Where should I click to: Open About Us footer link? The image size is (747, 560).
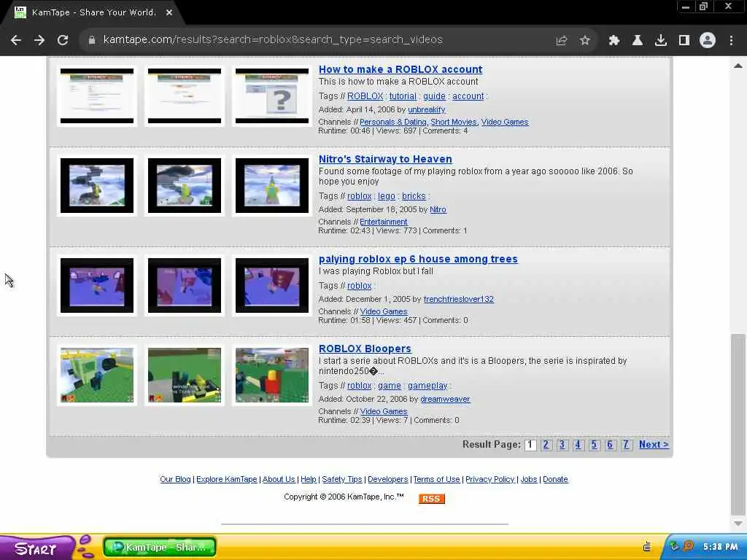[279, 480]
